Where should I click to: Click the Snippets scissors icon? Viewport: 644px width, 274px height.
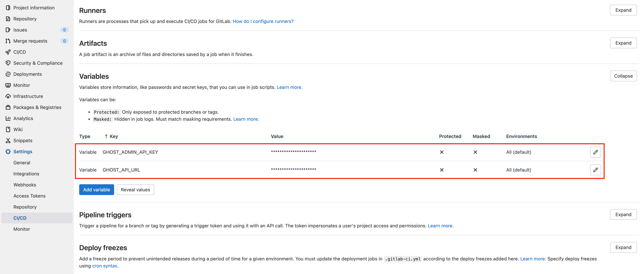(x=8, y=140)
